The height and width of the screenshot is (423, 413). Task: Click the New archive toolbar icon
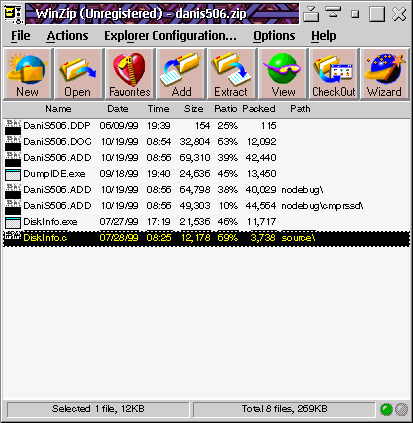(x=27, y=74)
